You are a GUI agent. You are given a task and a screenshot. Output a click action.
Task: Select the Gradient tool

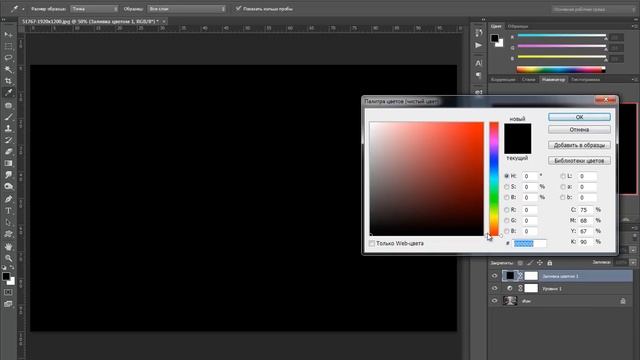coord(8,163)
